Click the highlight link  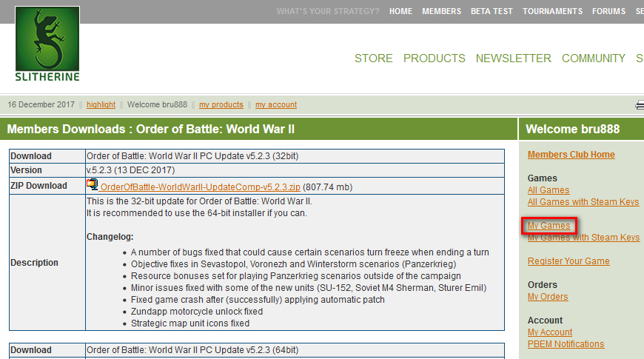[x=101, y=105]
